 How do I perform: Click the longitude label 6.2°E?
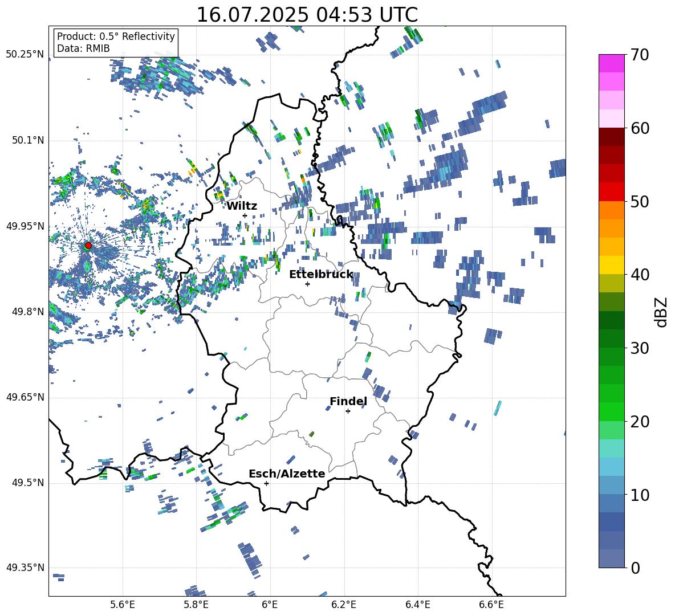pos(344,605)
